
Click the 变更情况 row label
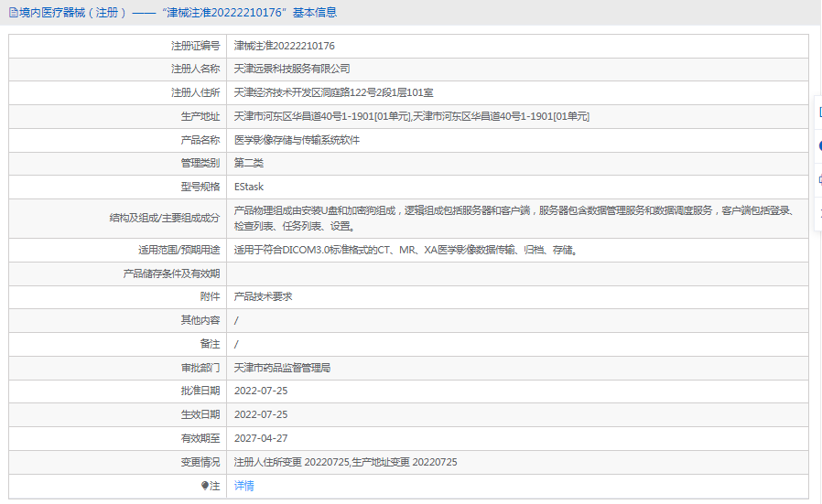click(x=200, y=462)
